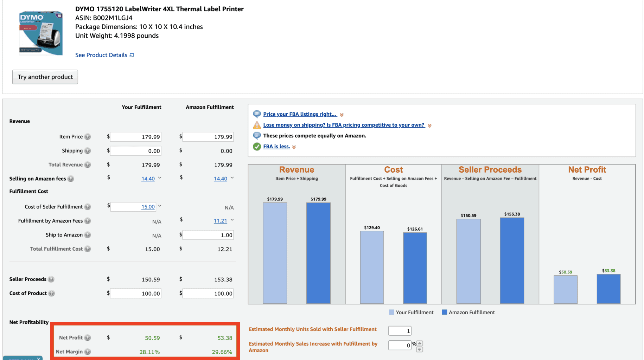Expand Cost of Seller Fulfillment dropdown arrow
The width and height of the screenshot is (644, 360).
click(160, 206)
